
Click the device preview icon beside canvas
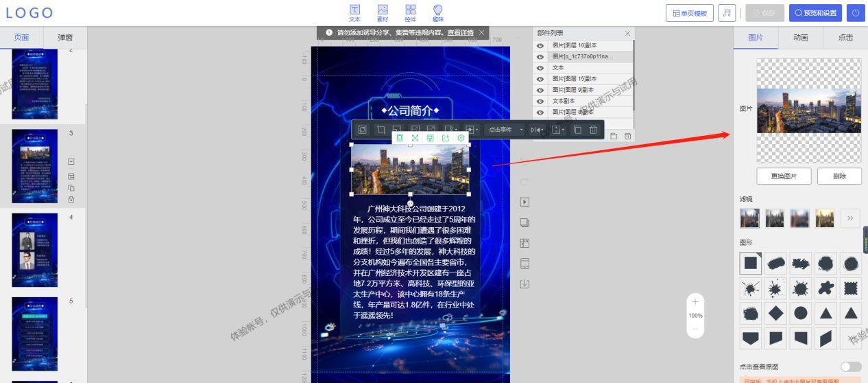[525, 264]
